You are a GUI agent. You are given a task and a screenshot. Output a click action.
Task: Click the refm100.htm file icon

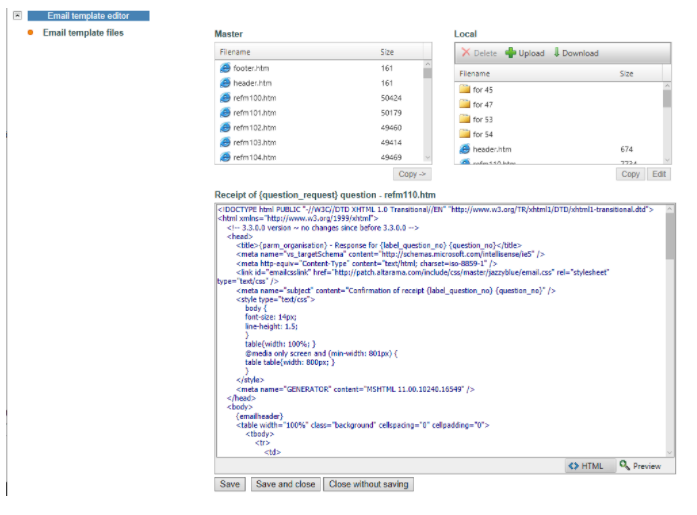pyautogui.click(x=225, y=98)
